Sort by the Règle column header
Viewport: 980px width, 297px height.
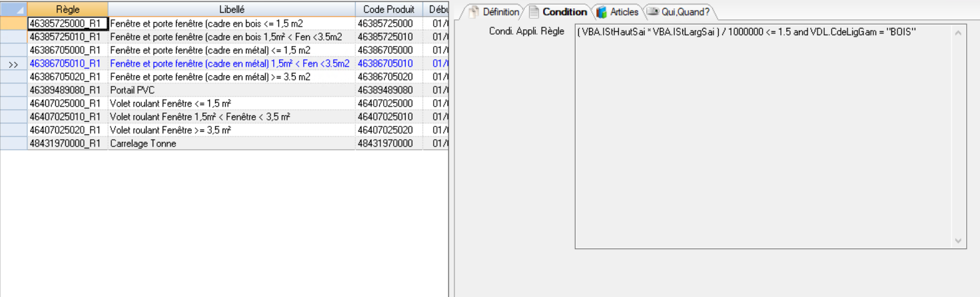point(67,9)
